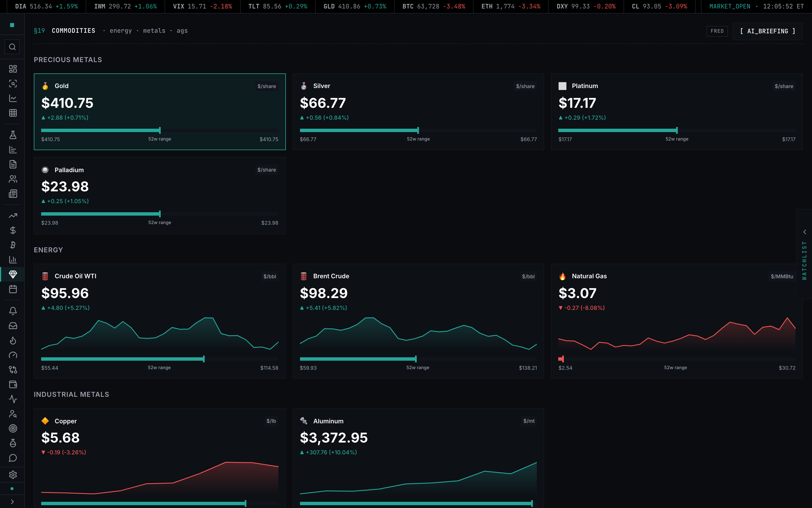Image resolution: width=812 pixels, height=508 pixels.
Task: Open the activity pulse icon
Action: click(13, 399)
